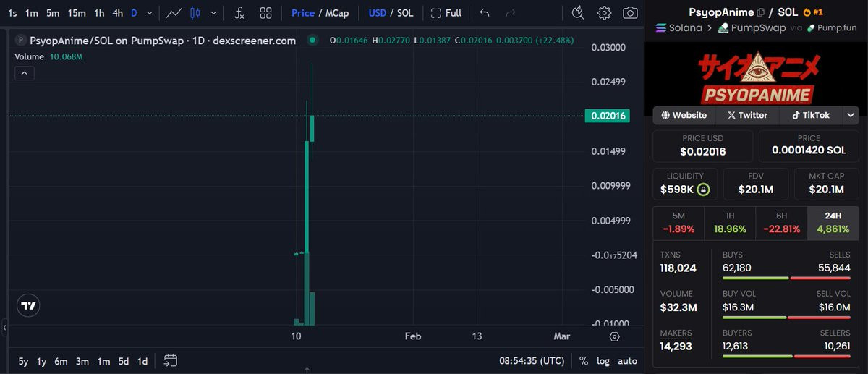Set range to 3m
Screen dimensions: 868x374
[x=82, y=361]
